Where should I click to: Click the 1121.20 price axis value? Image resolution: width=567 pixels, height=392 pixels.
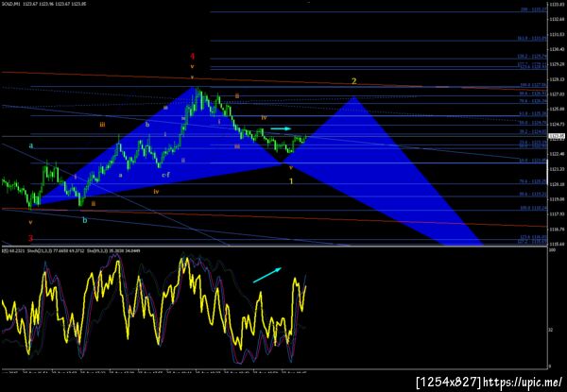point(558,169)
